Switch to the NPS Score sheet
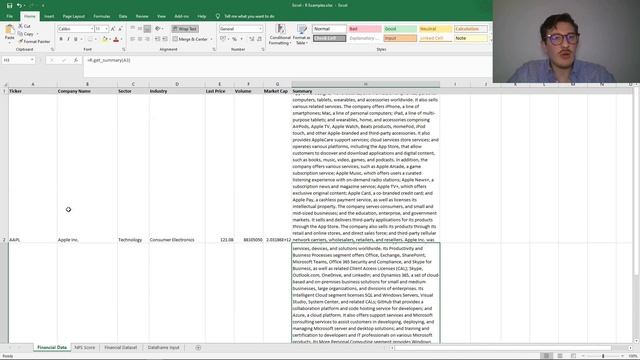 point(84,348)
